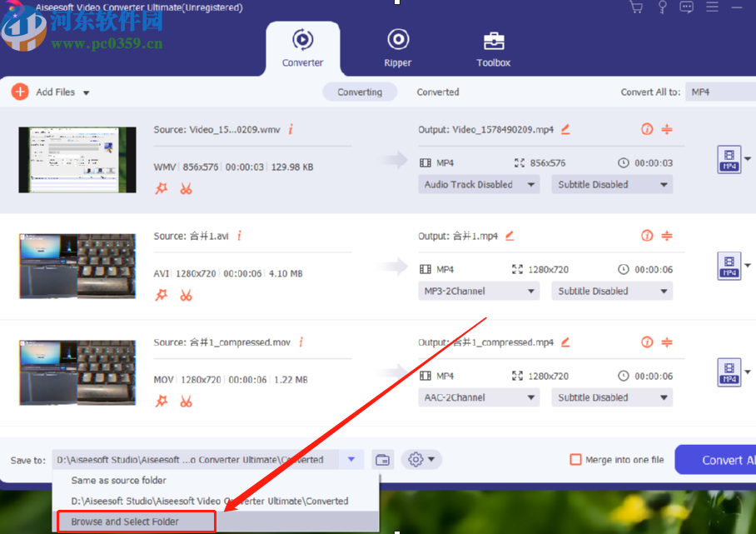Click the MP4 output profile icon for 合并1_compressed.mov
The height and width of the screenshot is (534, 756).
pos(729,372)
